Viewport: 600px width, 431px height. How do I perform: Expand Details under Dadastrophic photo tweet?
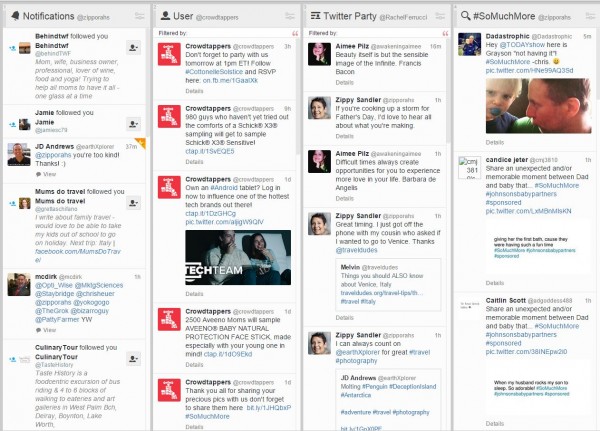[x=495, y=142]
